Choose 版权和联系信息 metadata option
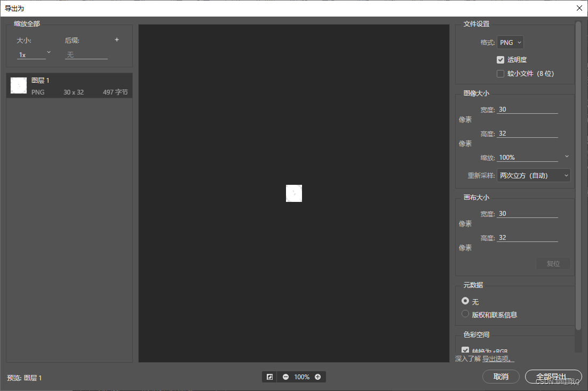The image size is (588, 391). pos(465,313)
